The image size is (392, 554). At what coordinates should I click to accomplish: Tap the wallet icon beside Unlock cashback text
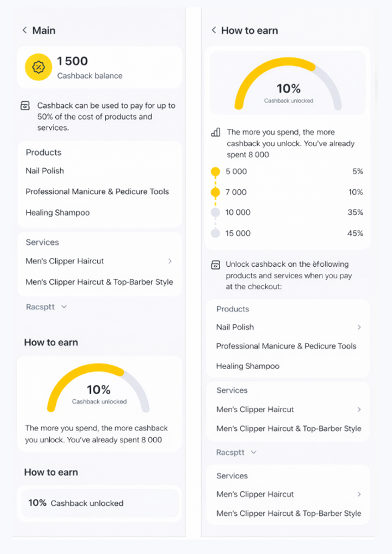point(216,265)
